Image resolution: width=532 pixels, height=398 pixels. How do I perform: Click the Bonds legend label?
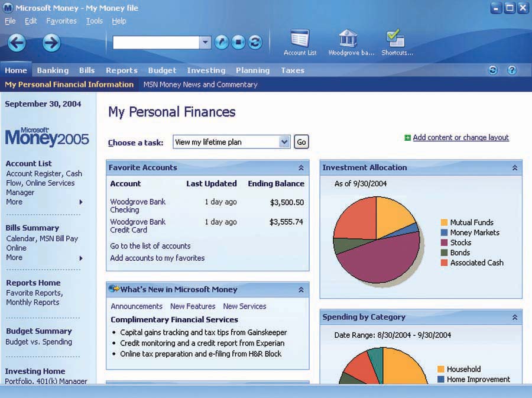[460, 253]
